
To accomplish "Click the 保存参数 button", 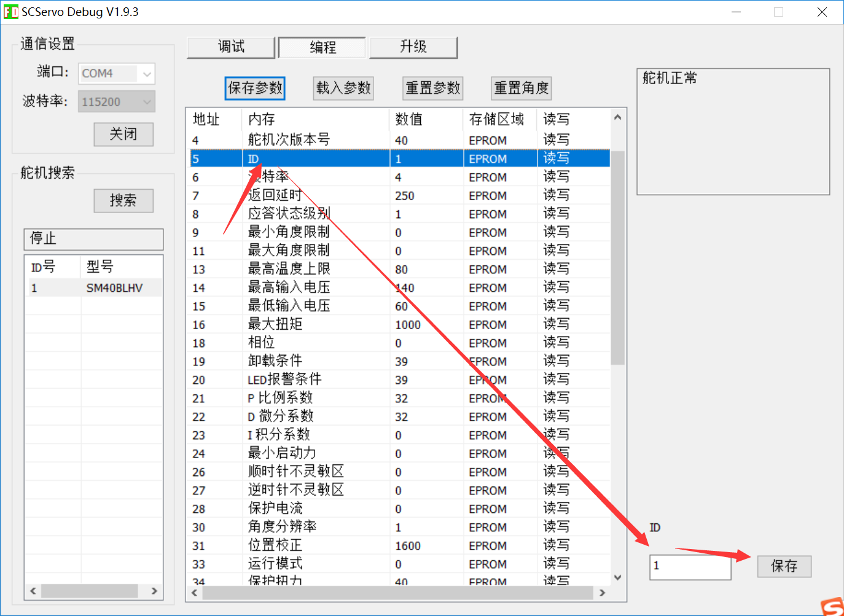I will tap(256, 88).
